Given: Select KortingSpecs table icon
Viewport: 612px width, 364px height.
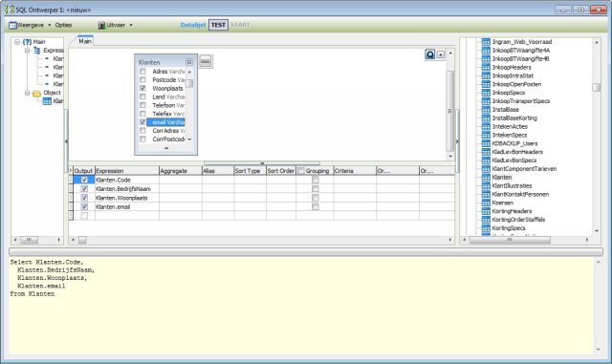Looking at the screenshot, I should [486, 228].
